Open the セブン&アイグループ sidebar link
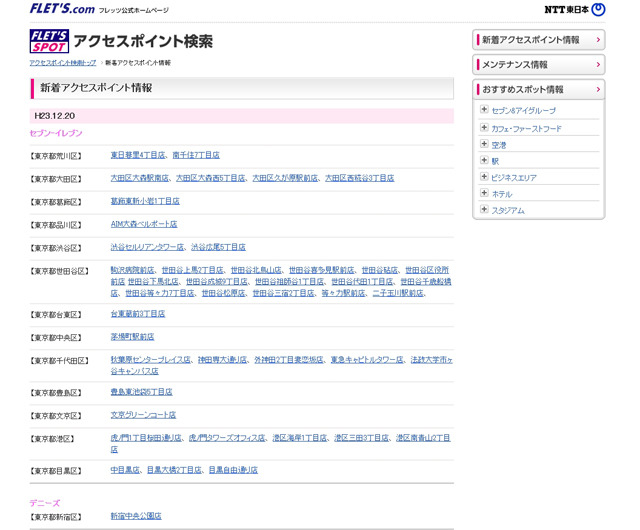The image size is (640, 530). coord(524,111)
